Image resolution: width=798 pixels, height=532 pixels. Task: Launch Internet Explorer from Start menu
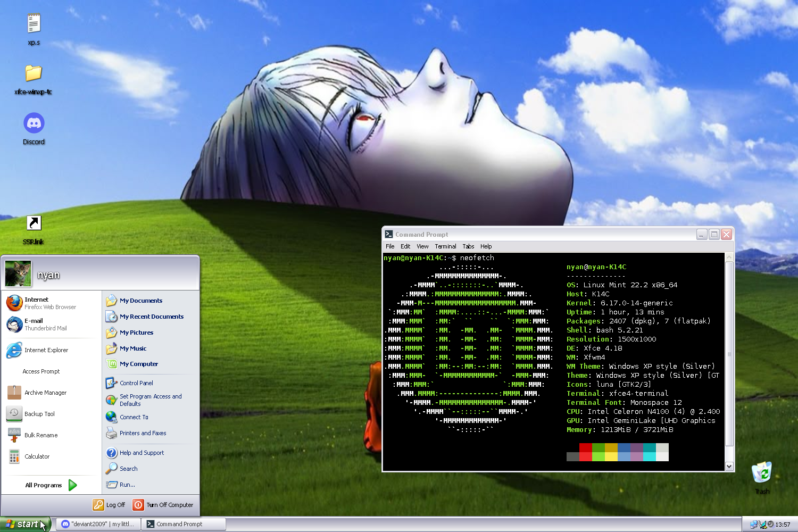pyautogui.click(x=51, y=350)
